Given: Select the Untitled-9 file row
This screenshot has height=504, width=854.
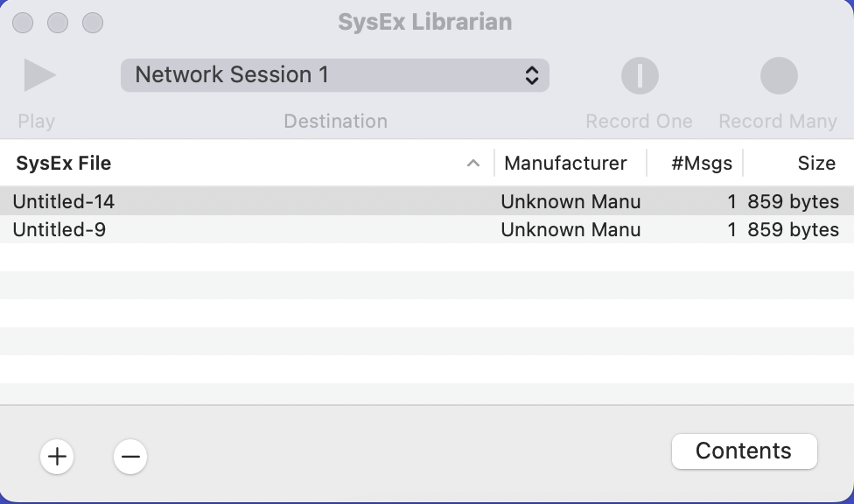Looking at the screenshot, I should pyautogui.click(x=427, y=229).
